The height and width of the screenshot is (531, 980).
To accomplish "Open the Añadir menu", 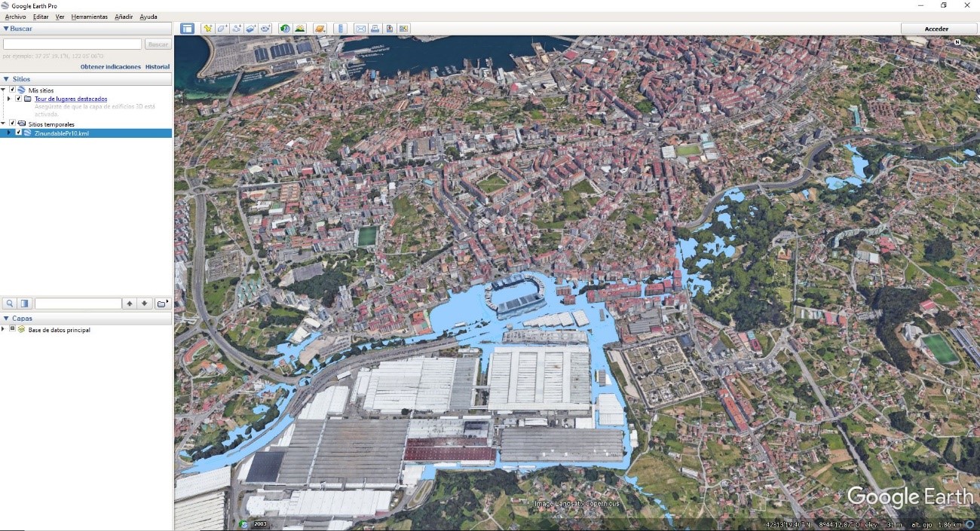I will pyautogui.click(x=124, y=17).
